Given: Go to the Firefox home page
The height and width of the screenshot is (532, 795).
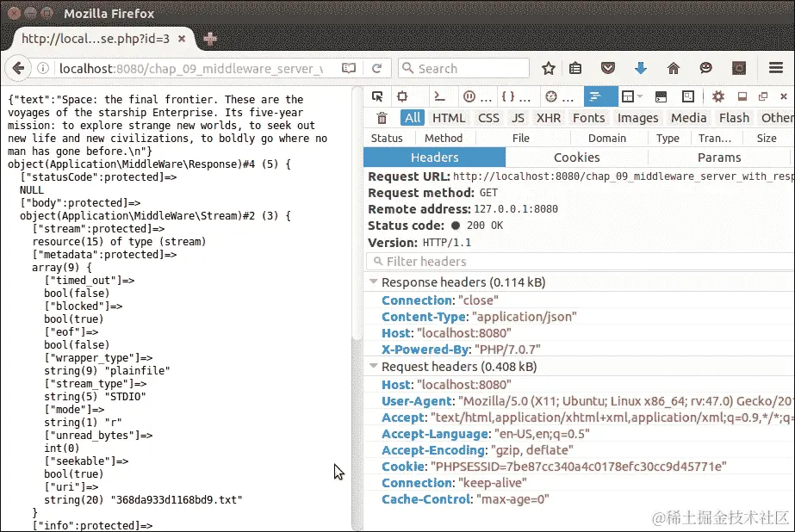Looking at the screenshot, I should [x=674, y=68].
